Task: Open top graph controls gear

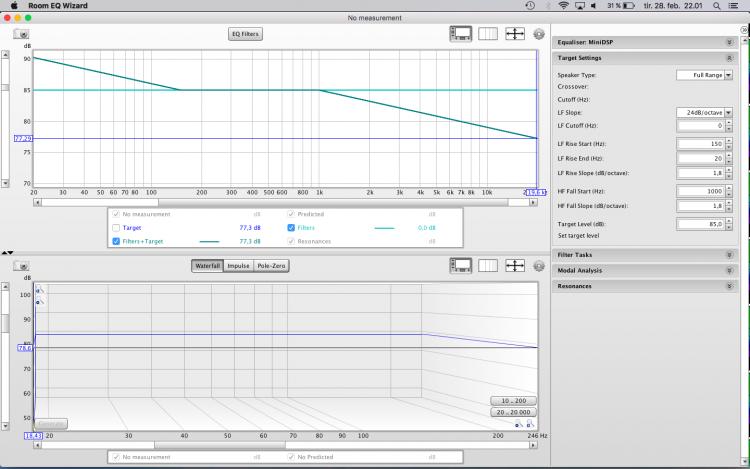Action: [539, 34]
